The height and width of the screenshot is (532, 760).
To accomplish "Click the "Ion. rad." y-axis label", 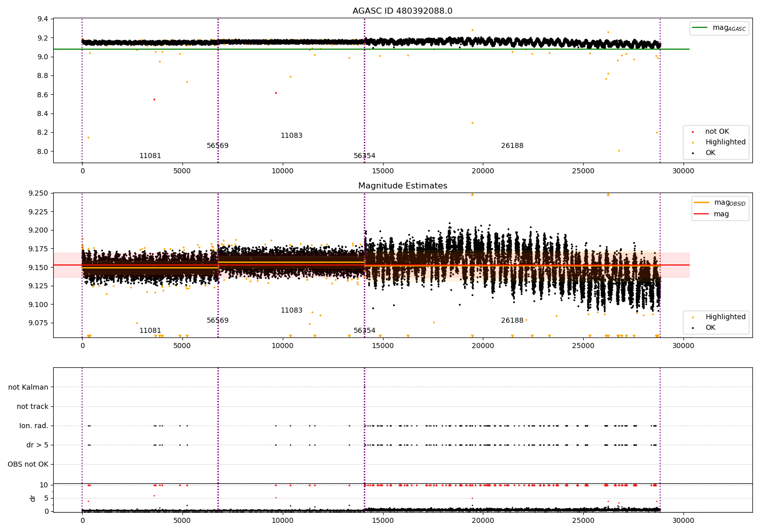I will tap(34, 426).
